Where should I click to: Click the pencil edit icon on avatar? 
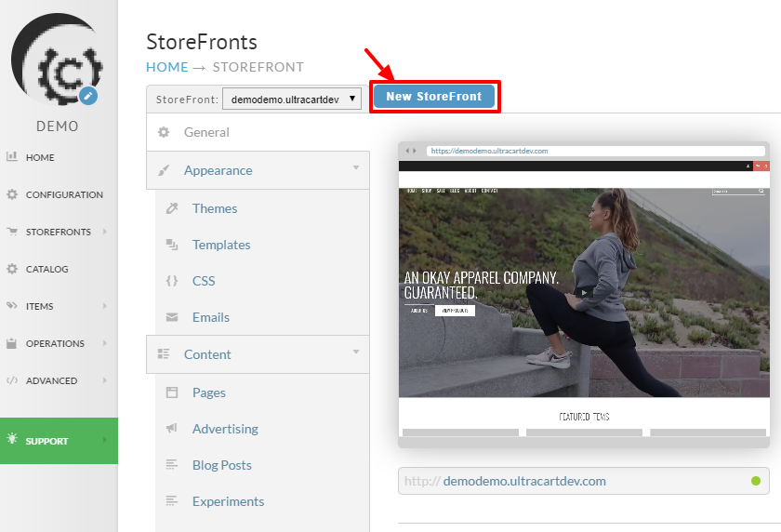click(x=88, y=96)
